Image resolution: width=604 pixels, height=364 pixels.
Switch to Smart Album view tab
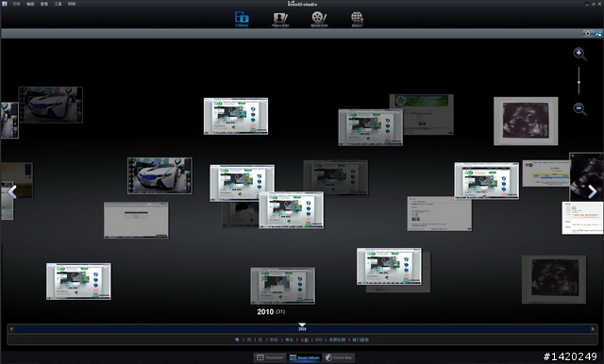pyautogui.click(x=304, y=357)
